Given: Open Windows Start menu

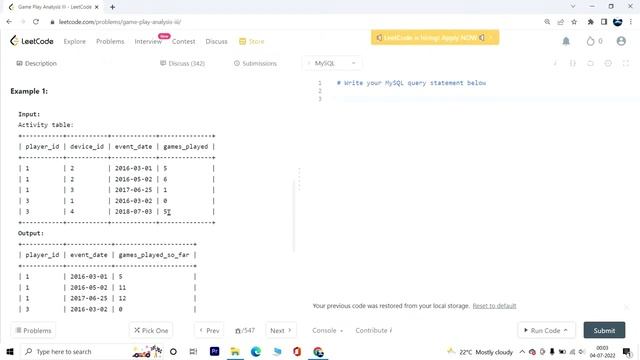Looking at the screenshot, I should [10, 351].
